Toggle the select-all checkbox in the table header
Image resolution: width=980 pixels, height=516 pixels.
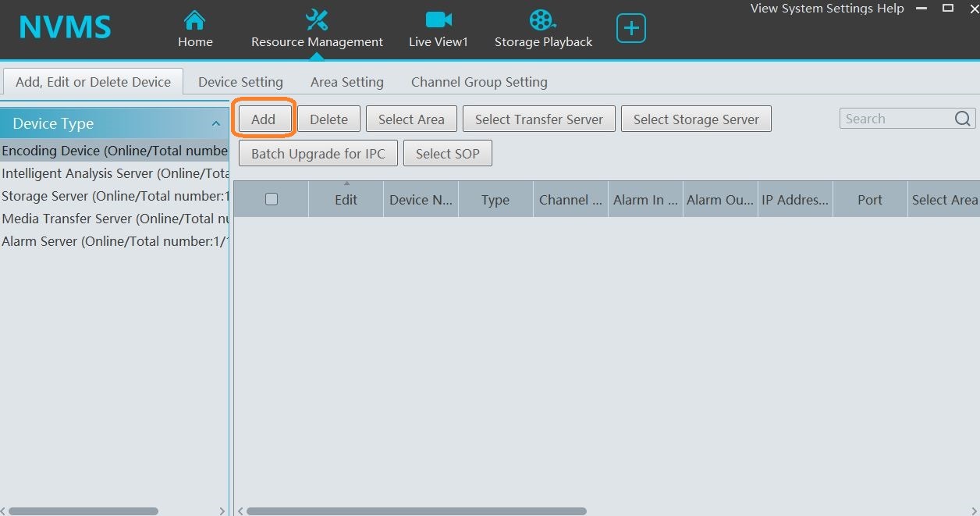tap(271, 199)
